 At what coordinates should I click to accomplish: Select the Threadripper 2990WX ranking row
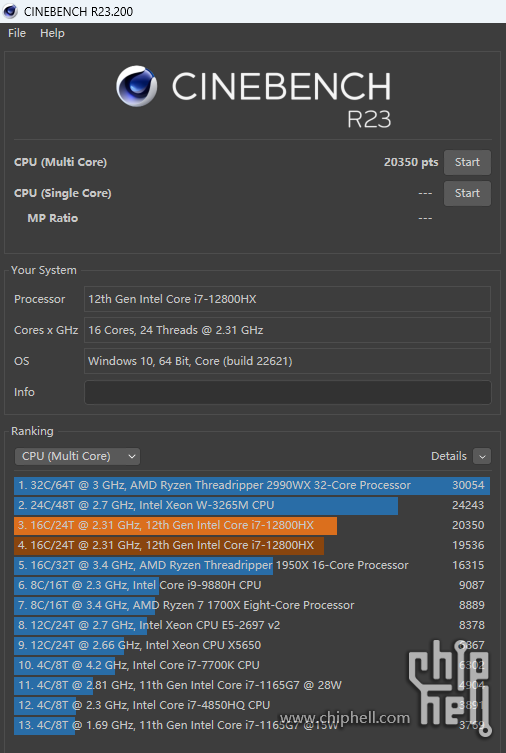(x=252, y=486)
